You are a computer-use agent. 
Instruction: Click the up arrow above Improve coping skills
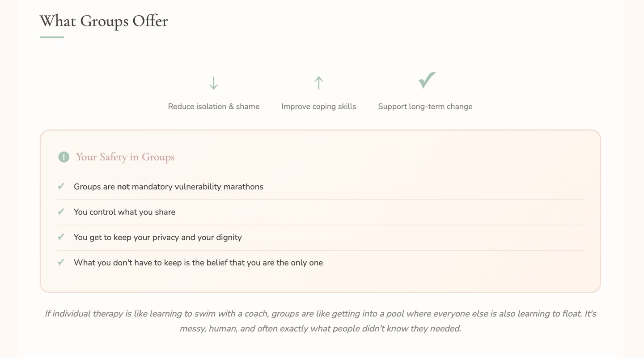pyautogui.click(x=318, y=83)
